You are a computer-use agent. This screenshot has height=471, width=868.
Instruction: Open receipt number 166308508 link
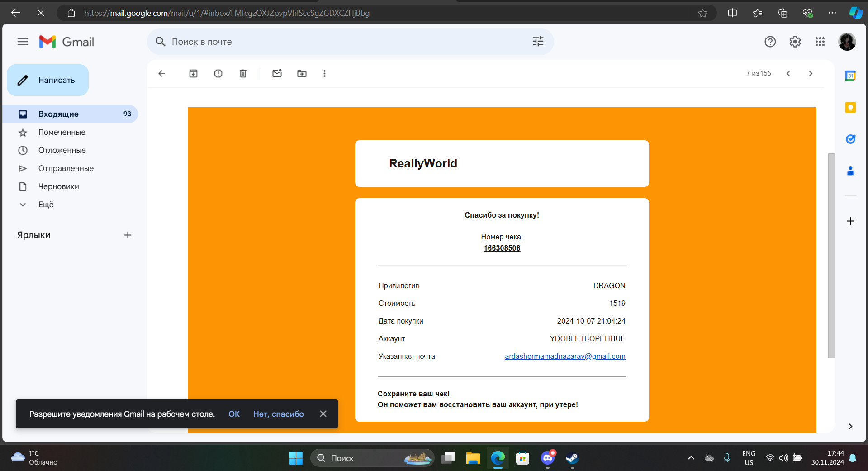click(502, 248)
